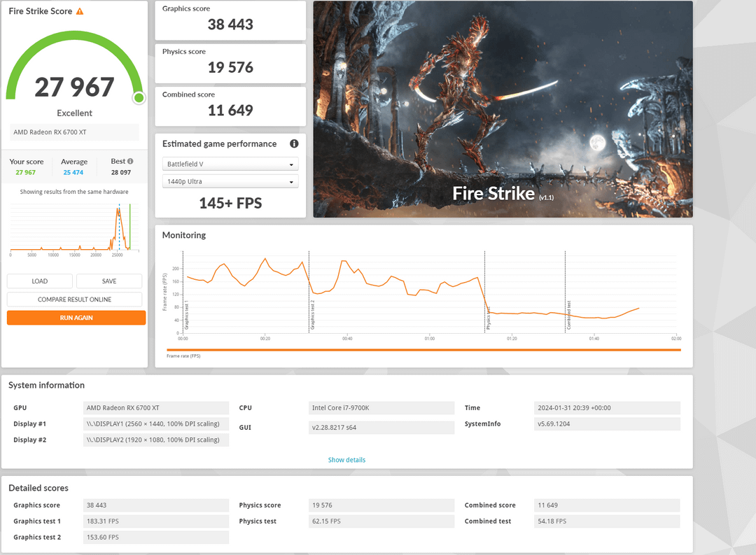Viewport: 756px width, 555px height.
Task: Click the Best score value 28 097
Action: [x=121, y=172]
